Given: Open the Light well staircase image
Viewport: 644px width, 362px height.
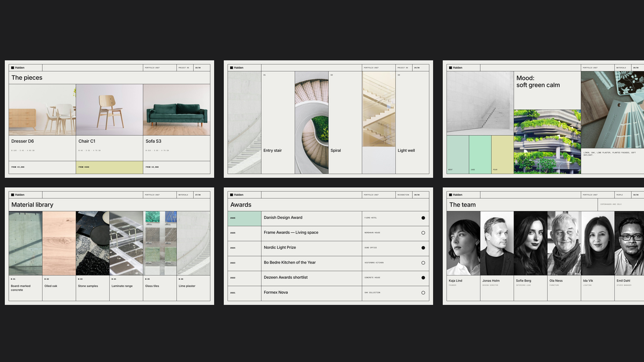Looking at the screenshot, I should (x=378, y=109).
